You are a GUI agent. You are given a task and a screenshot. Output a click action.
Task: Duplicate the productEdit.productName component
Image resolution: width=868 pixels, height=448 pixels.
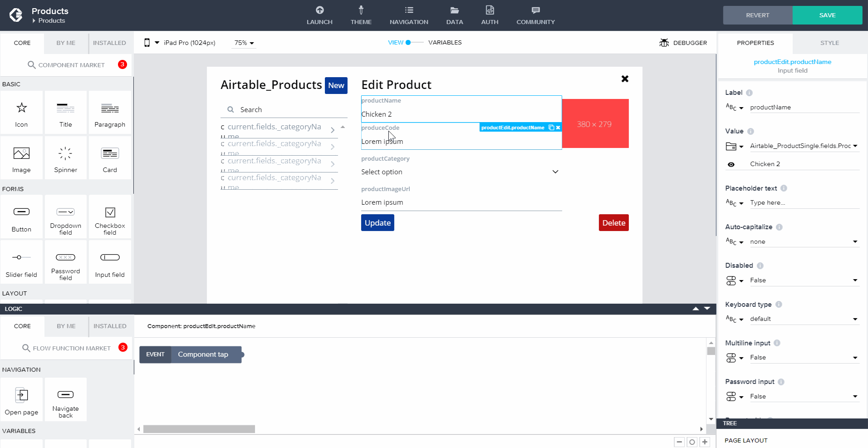tap(551, 128)
